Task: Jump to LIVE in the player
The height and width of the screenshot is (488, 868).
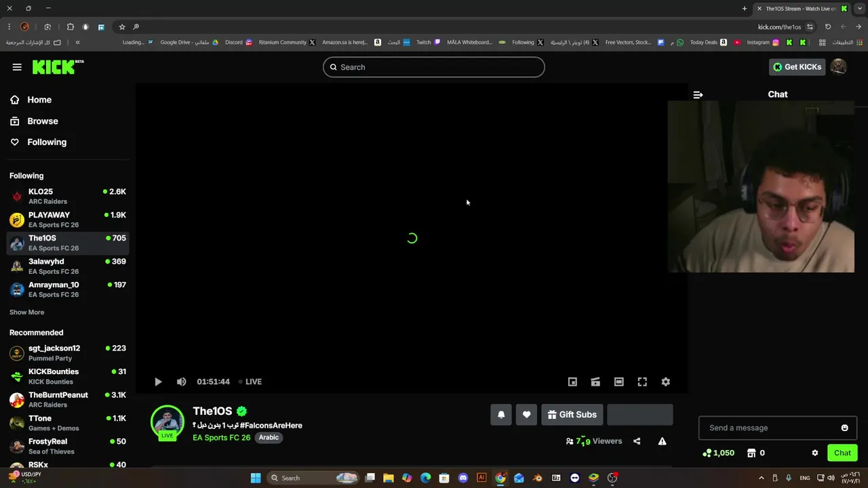Action: (x=250, y=382)
